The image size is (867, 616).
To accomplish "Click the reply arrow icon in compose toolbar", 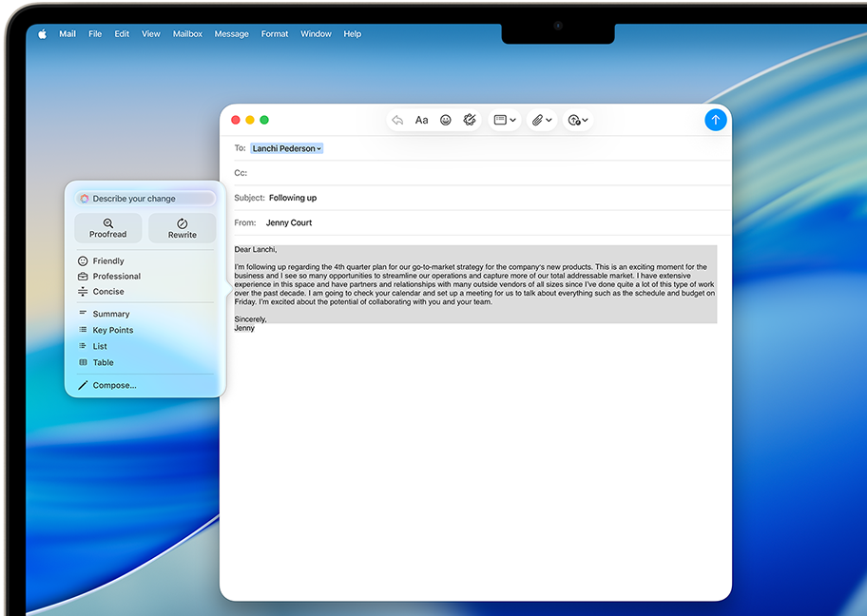I will 397,120.
